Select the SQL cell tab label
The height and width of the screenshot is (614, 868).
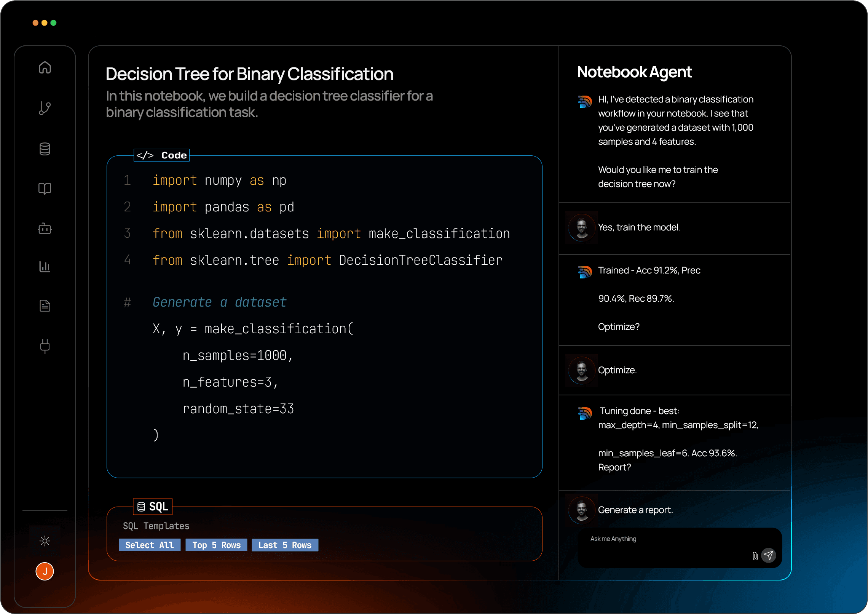point(153,507)
